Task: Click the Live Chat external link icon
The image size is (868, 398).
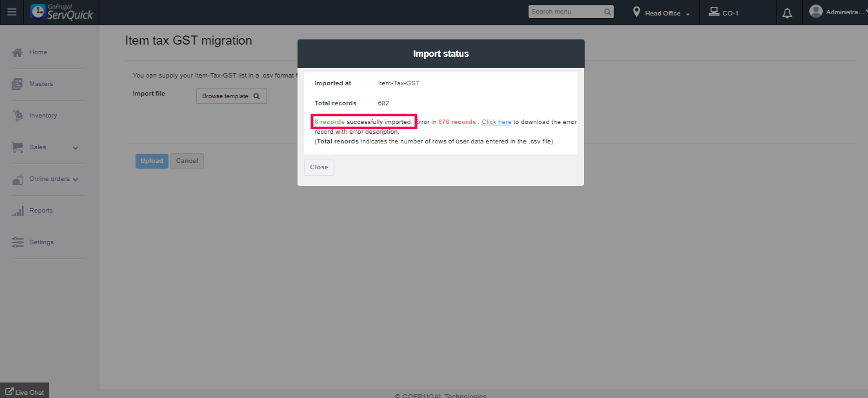Action: [x=9, y=392]
